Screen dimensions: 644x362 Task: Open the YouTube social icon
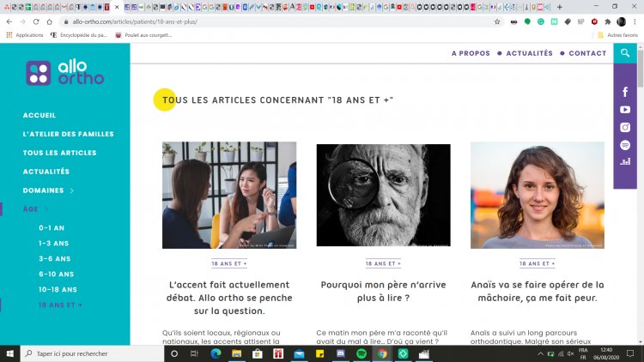(x=625, y=110)
